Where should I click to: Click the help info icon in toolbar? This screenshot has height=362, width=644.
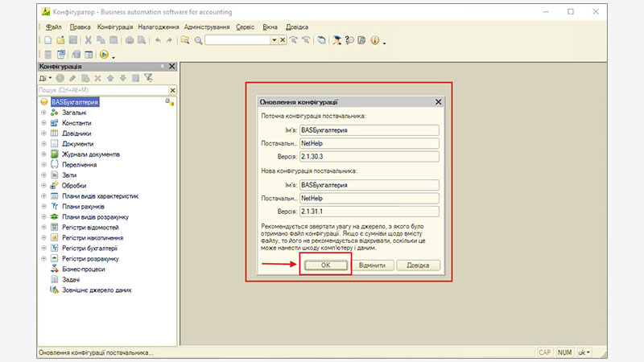point(374,39)
